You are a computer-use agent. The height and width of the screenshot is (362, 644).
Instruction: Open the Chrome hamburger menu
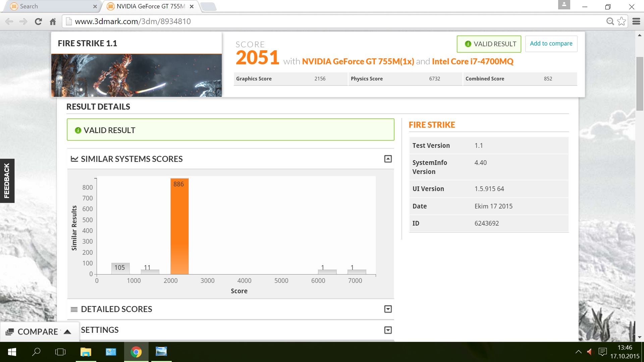click(636, 21)
